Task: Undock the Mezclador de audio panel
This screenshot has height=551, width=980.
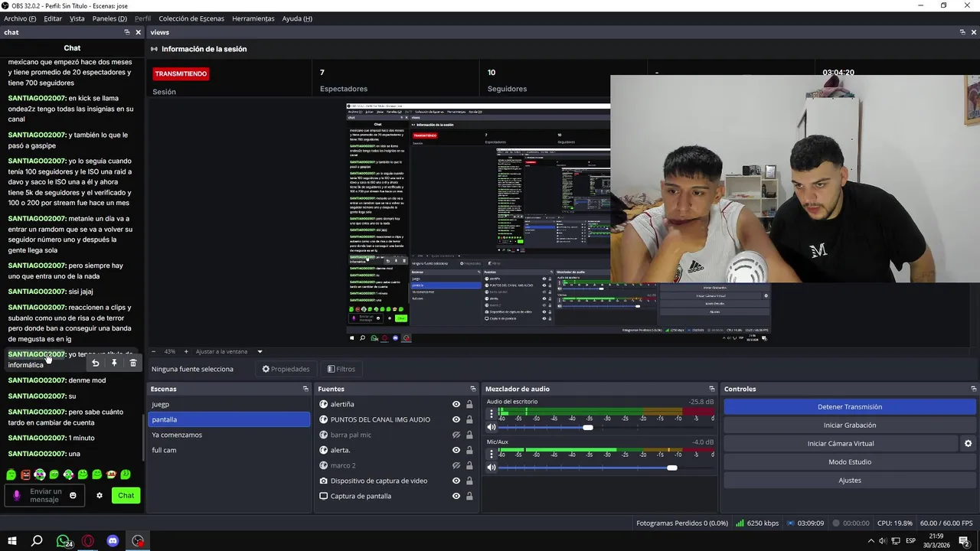Action: click(712, 389)
